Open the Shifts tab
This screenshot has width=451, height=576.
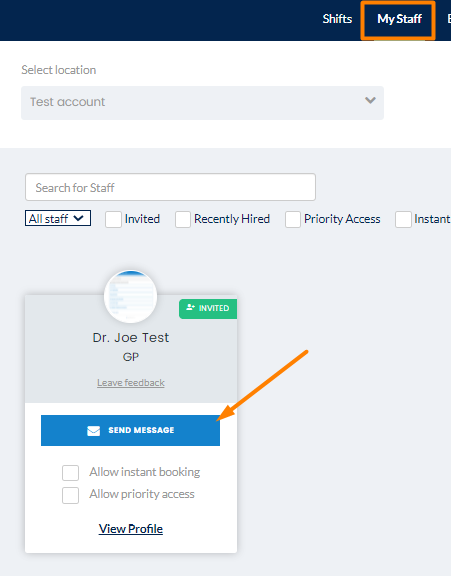click(337, 19)
